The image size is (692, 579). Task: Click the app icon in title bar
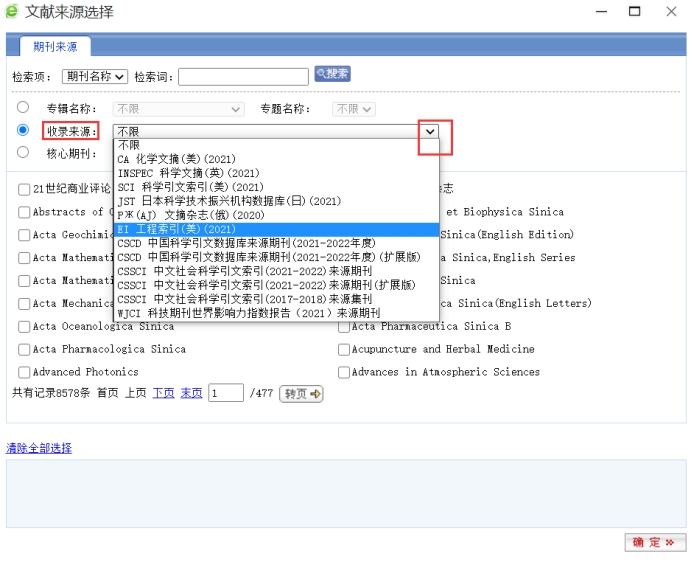click(x=12, y=12)
